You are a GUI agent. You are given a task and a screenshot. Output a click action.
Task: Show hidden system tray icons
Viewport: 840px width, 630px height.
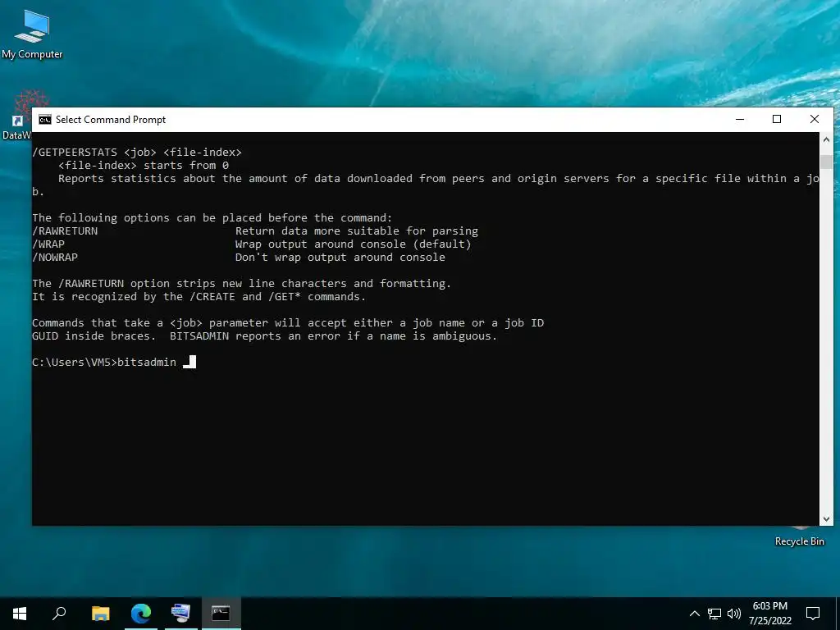(694, 614)
